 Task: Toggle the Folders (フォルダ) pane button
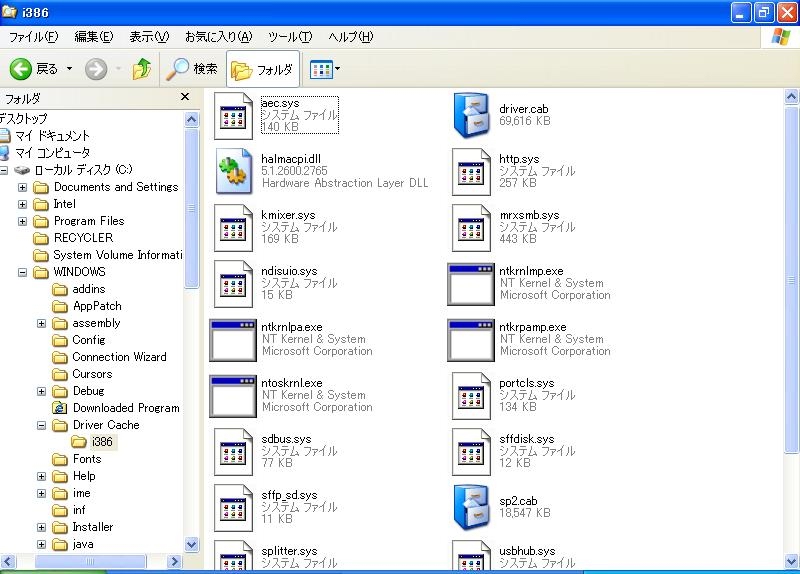[262, 69]
